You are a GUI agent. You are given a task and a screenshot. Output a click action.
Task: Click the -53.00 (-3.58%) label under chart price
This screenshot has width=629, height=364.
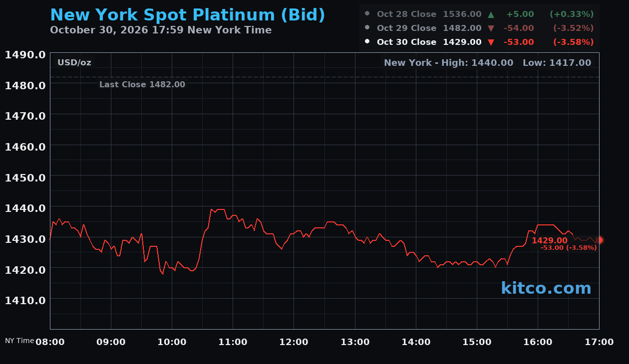tap(569, 248)
